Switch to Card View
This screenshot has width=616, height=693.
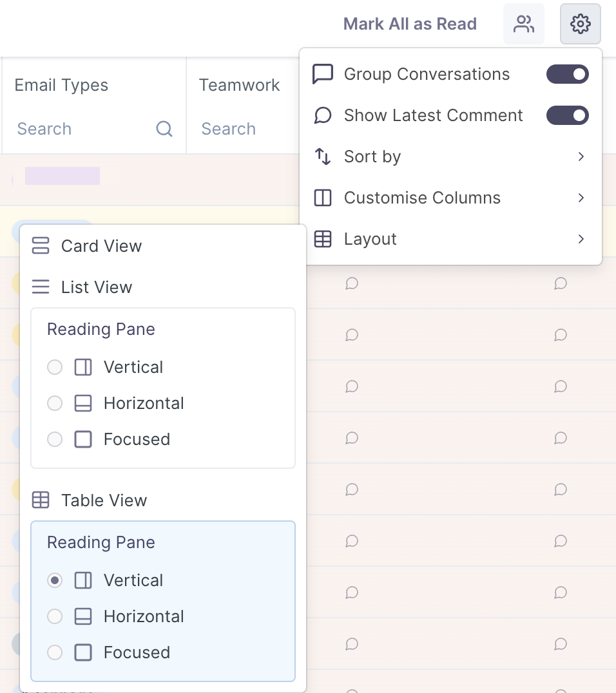[x=101, y=246]
